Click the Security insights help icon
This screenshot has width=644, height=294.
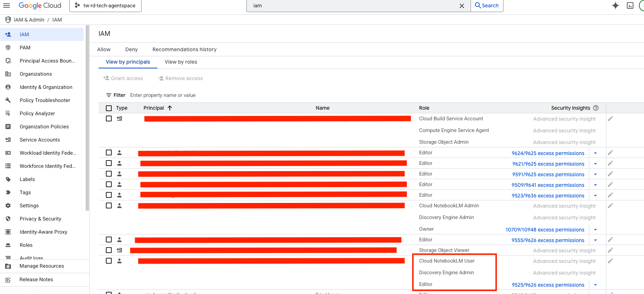[x=596, y=108]
